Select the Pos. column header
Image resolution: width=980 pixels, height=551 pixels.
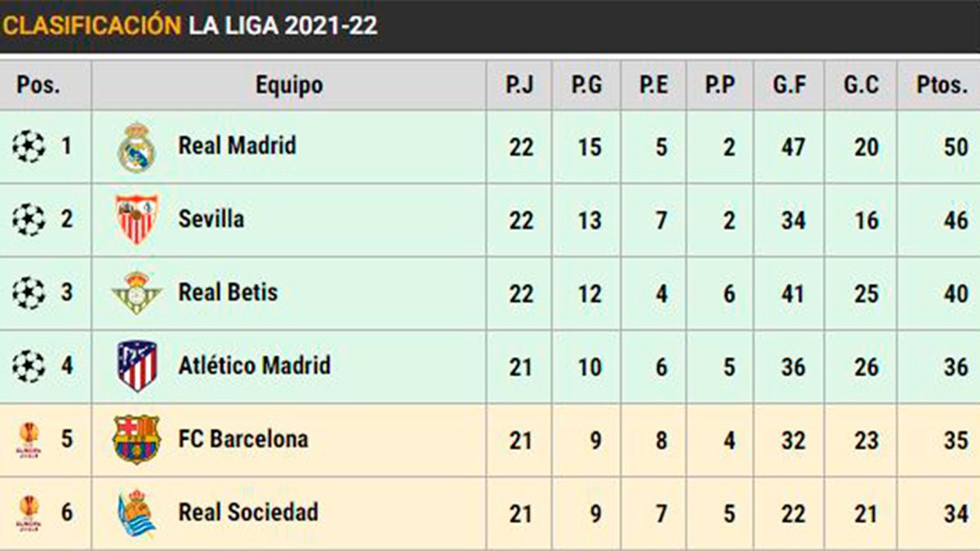click(x=38, y=85)
